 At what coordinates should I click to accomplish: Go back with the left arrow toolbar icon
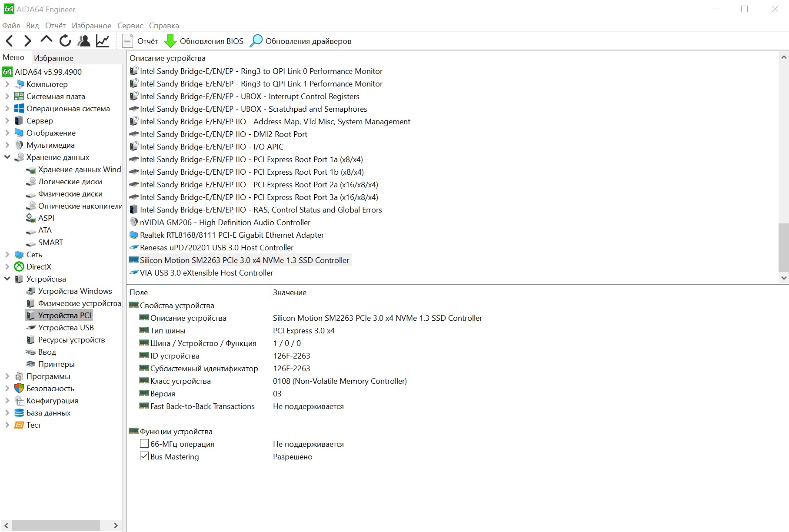tap(10, 41)
